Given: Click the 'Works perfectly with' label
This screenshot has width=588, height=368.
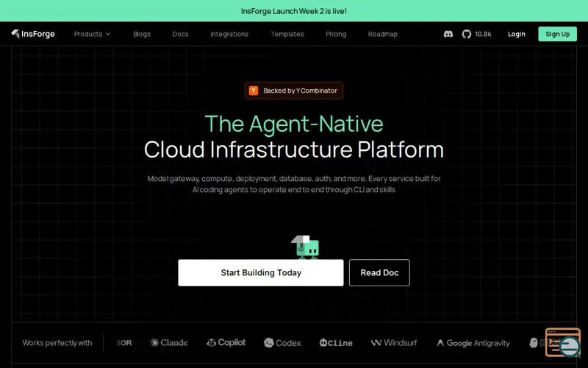Looking at the screenshot, I should coord(57,343).
